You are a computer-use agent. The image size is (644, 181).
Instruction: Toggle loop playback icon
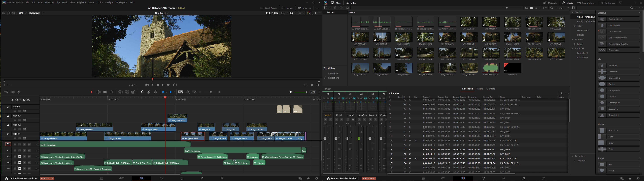click(x=175, y=85)
